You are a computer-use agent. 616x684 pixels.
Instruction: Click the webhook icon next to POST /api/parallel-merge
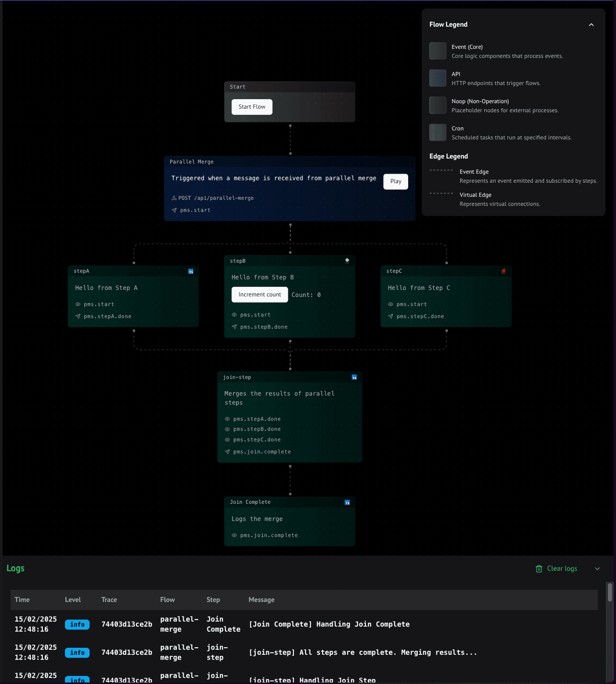pos(174,198)
